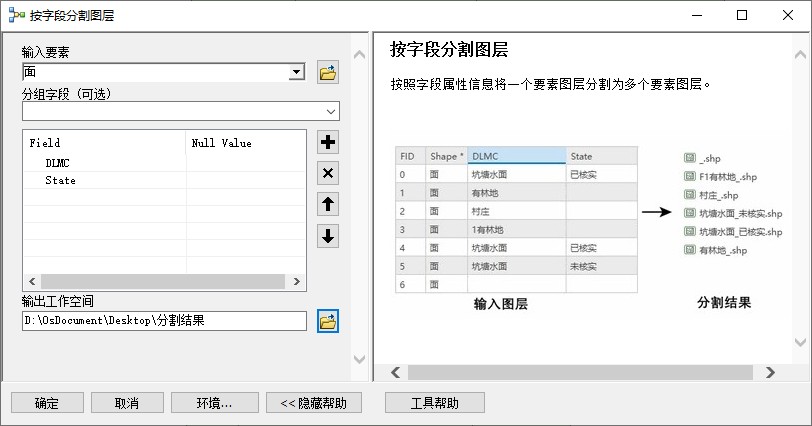Move field down with down arrow
The image size is (812, 426).
click(x=328, y=236)
